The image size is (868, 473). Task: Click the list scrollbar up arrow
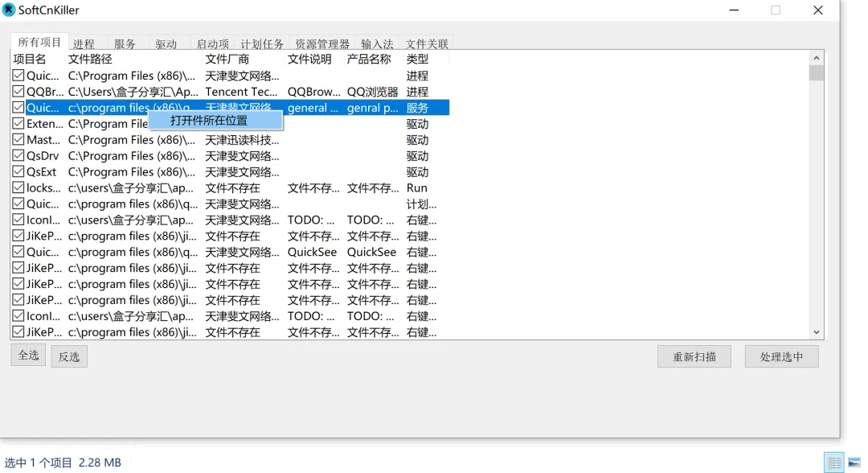pyautogui.click(x=817, y=58)
